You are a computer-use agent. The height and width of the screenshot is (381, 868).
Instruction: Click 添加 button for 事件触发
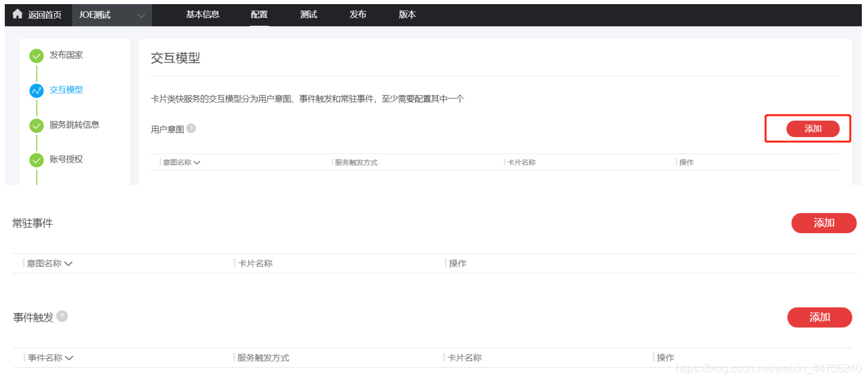click(819, 317)
